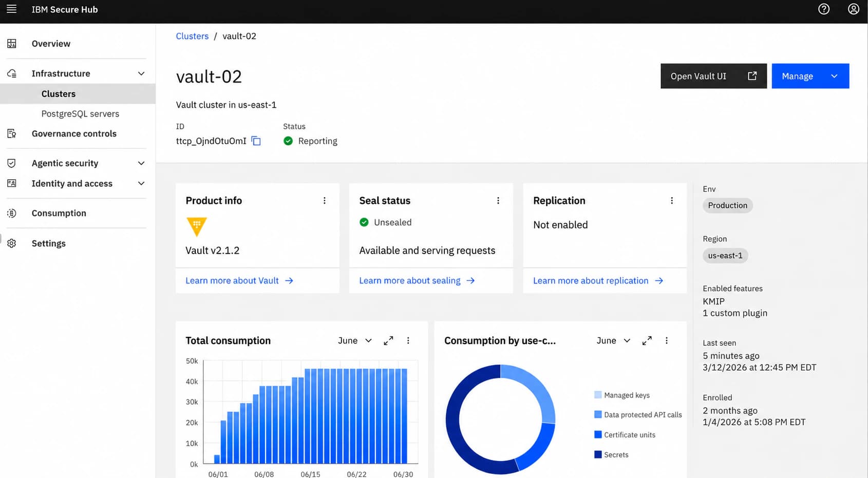Select PostgreSQL servers in sidebar
The height and width of the screenshot is (478, 868).
pyautogui.click(x=80, y=114)
